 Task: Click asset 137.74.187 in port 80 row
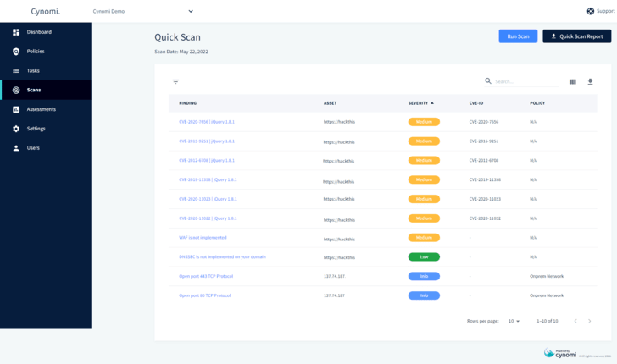334,295
